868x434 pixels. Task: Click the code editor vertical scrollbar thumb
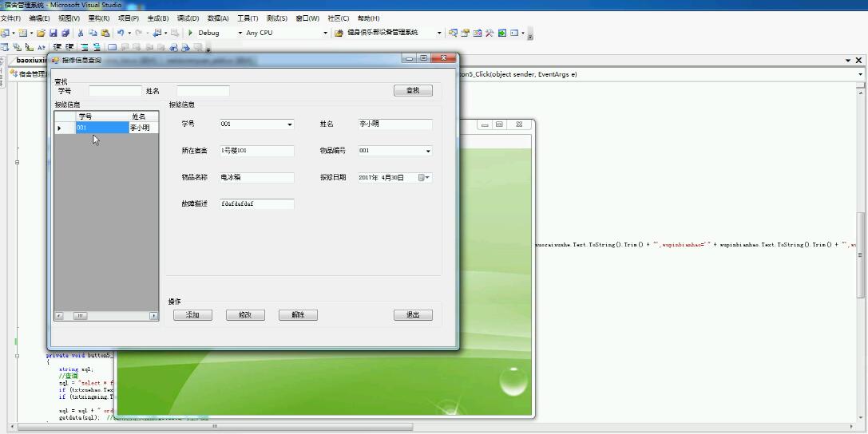tap(860, 254)
